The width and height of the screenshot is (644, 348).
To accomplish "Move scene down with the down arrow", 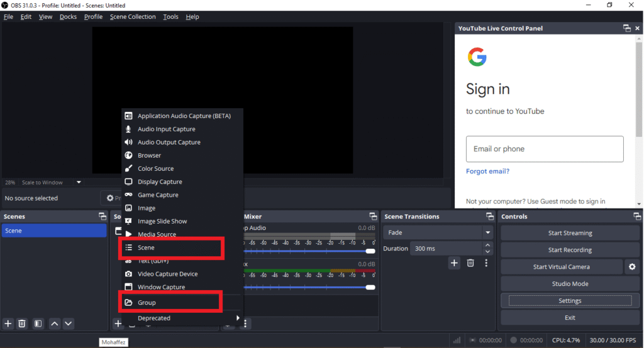I will coord(68,324).
